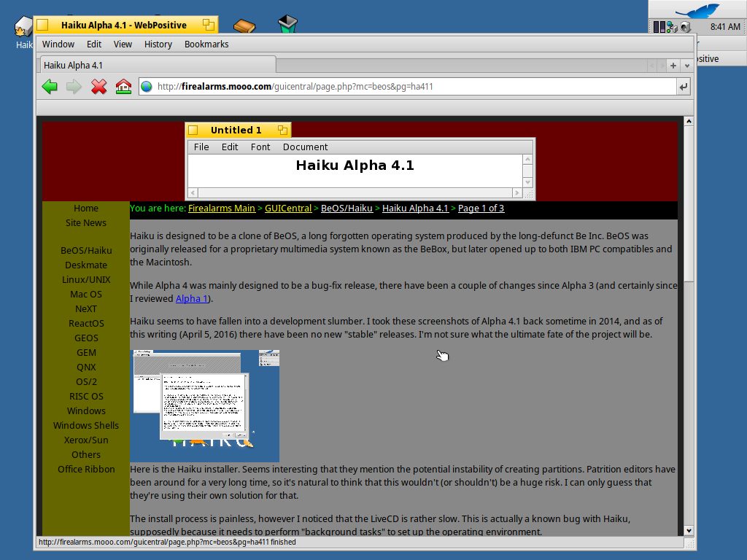Viewport: 747px width, 560px height.
Task: Open the blue Alpha 1 review link
Action: click(192, 298)
